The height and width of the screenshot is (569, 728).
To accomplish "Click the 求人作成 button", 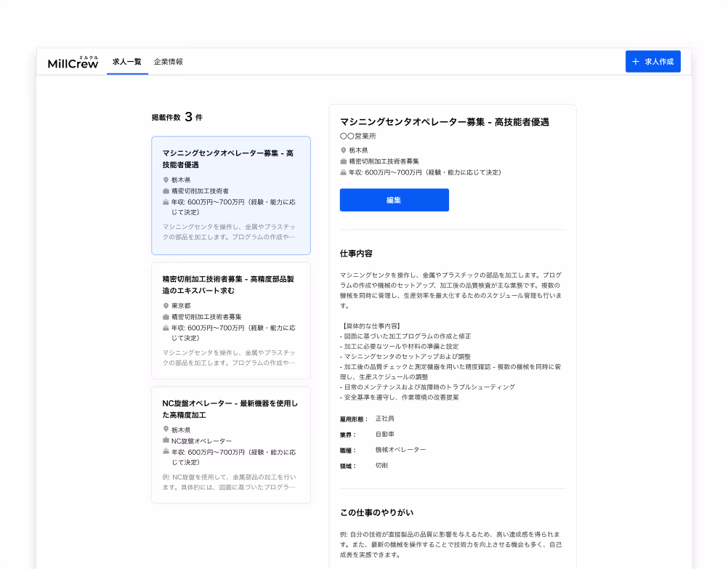I will coord(652,61).
